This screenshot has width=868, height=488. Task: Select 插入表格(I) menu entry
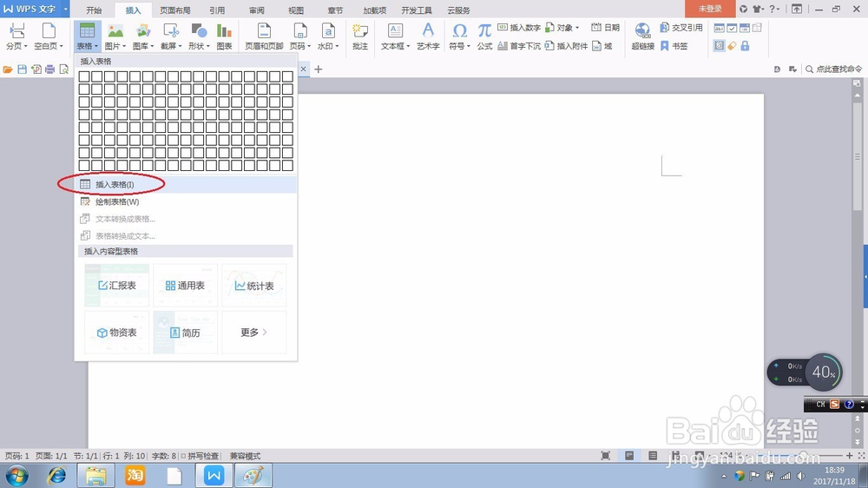186,184
